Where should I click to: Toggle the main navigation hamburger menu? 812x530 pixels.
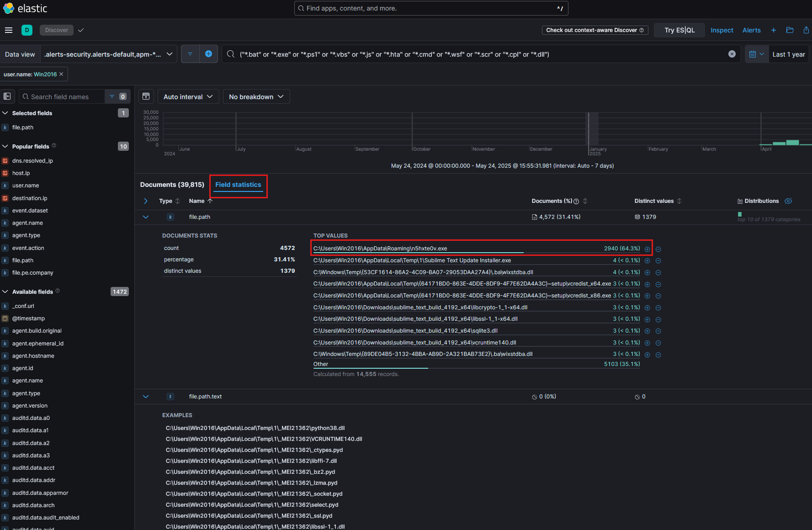[9, 30]
